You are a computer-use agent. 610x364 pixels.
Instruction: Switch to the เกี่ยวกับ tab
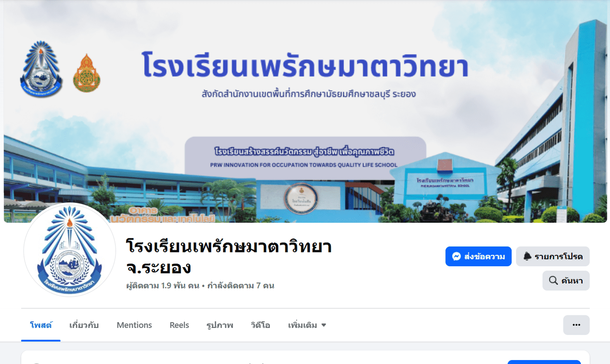[x=84, y=325]
